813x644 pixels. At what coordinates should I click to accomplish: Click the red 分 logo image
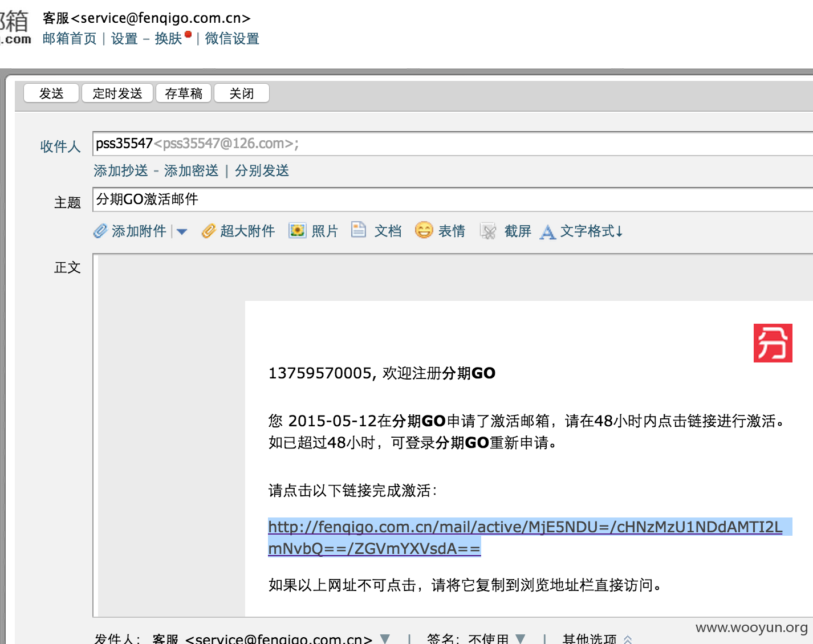tap(773, 343)
